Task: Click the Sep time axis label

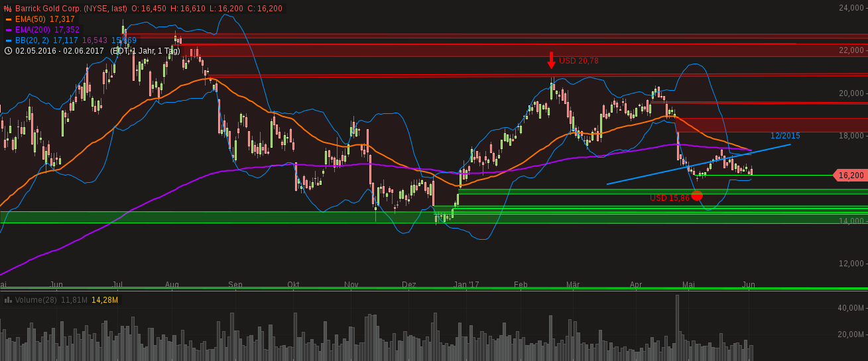Action: point(235,285)
